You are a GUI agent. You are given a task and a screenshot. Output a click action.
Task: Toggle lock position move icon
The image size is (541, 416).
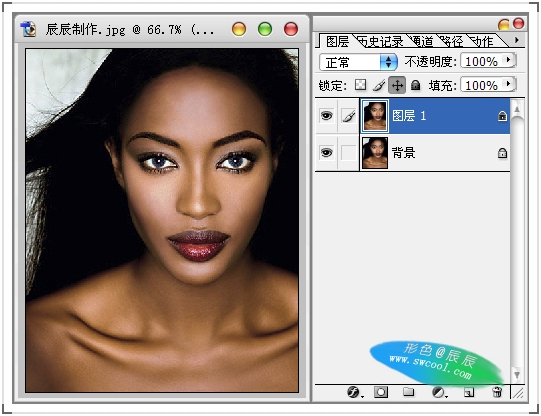pos(397,85)
